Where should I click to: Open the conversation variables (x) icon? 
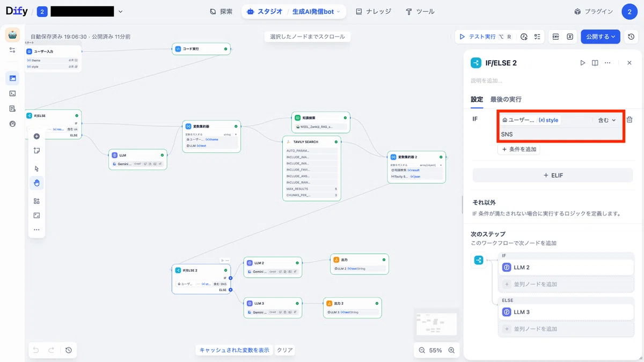(x=570, y=37)
